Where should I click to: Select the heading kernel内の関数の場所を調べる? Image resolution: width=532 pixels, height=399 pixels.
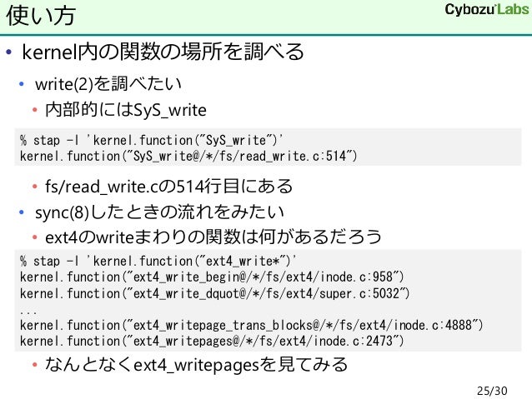click(x=163, y=52)
